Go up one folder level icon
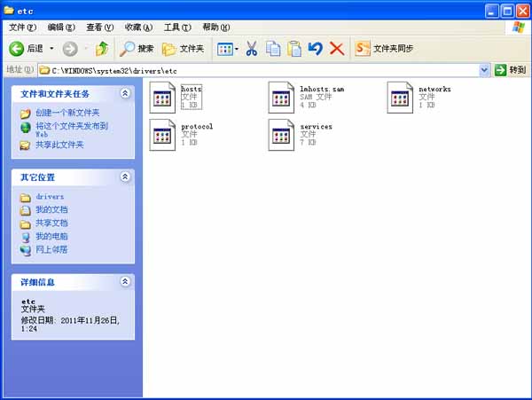Image resolution: width=532 pixels, height=400 pixels. 102,49
